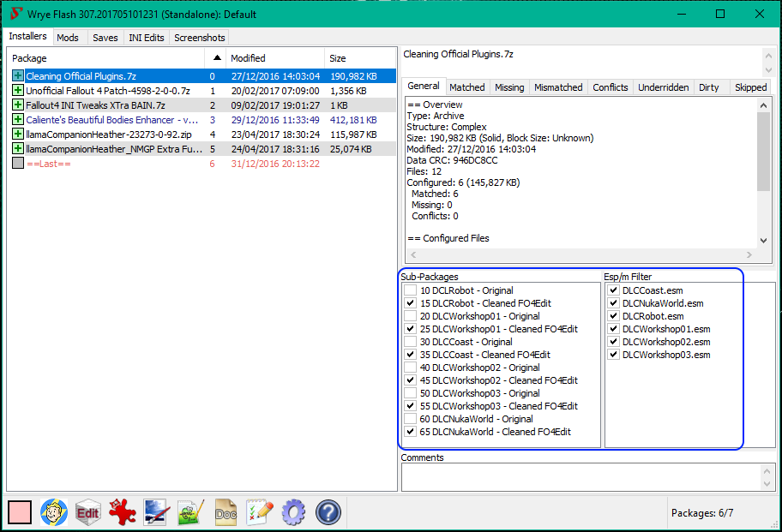This screenshot has width=782, height=532.
Task: Switch to the Saves tab
Action: pyautogui.click(x=105, y=38)
